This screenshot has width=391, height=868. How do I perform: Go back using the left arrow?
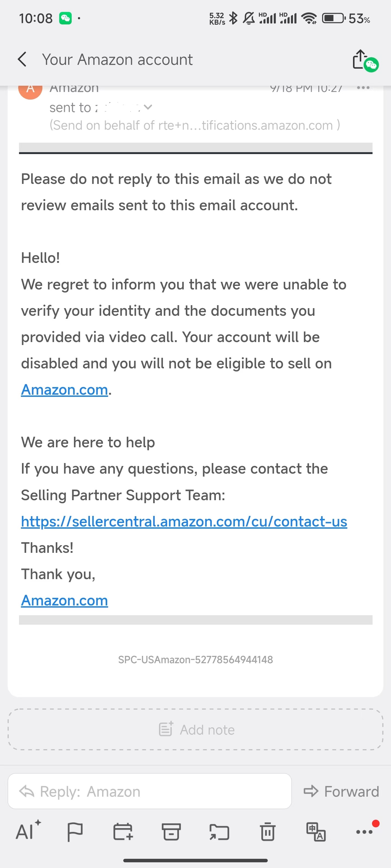(22, 59)
